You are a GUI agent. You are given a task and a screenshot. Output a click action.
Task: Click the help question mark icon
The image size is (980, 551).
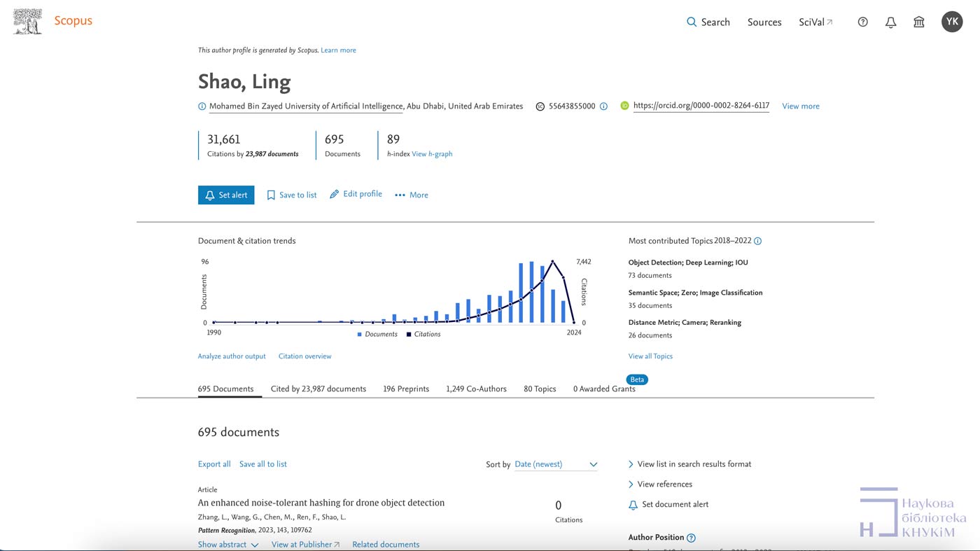pos(862,22)
